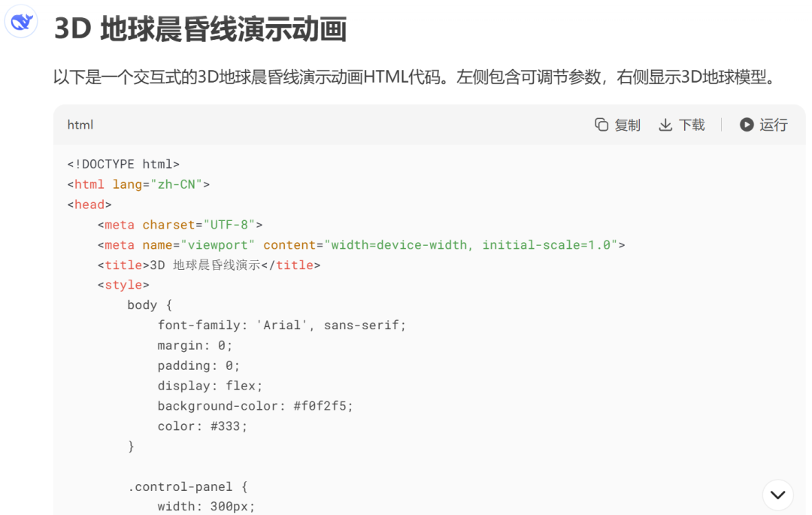Image resolution: width=812 pixels, height=515 pixels.
Task: Click the viewport meta tag line
Action: (361, 245)
